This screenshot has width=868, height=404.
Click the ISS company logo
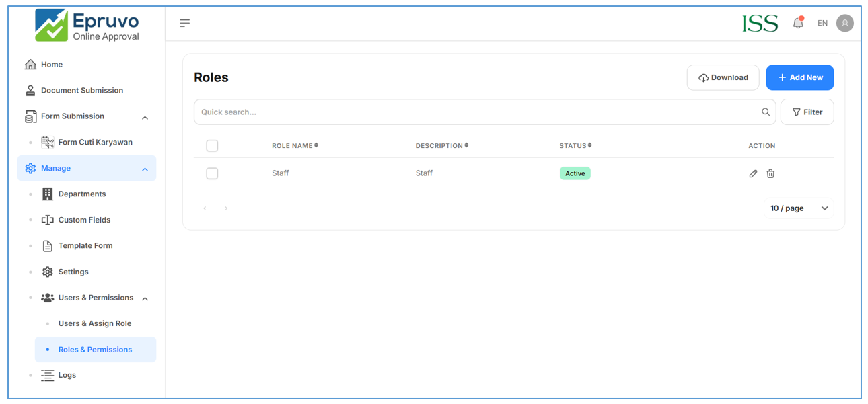coord(760,24)
